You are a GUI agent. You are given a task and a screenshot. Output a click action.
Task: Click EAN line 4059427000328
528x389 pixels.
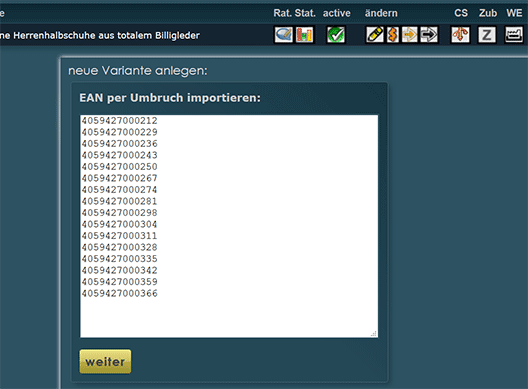click(x=120, y=247)
